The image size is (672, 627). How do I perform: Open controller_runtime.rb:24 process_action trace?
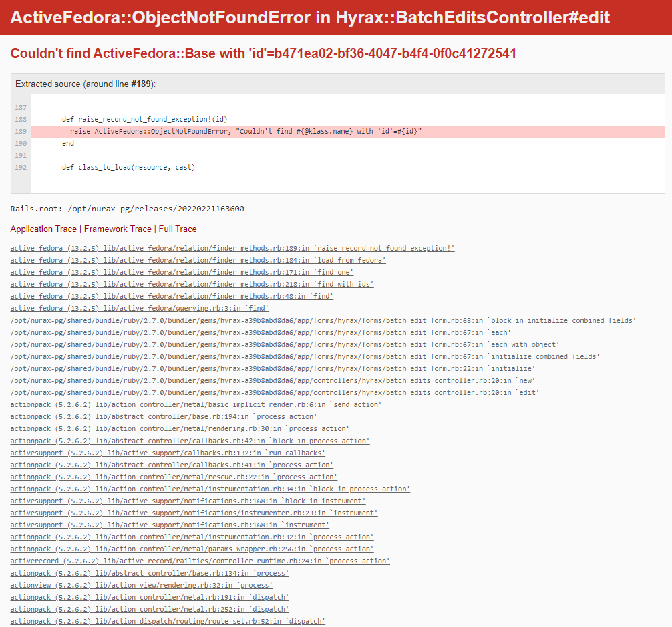pos(200,561)
